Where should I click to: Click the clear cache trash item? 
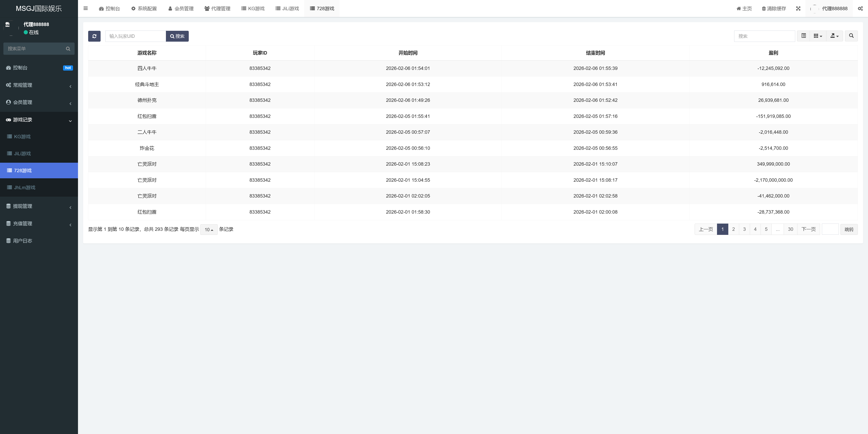(x=774, y=8)
